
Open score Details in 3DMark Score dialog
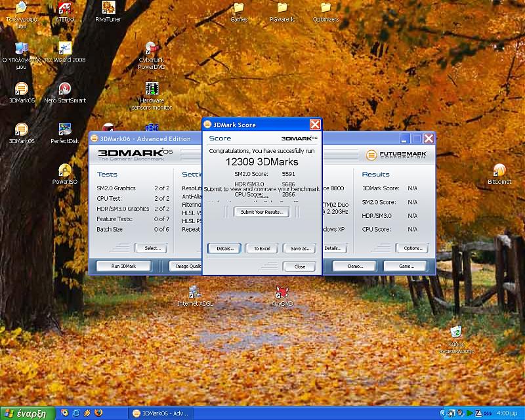pos(224,248)
